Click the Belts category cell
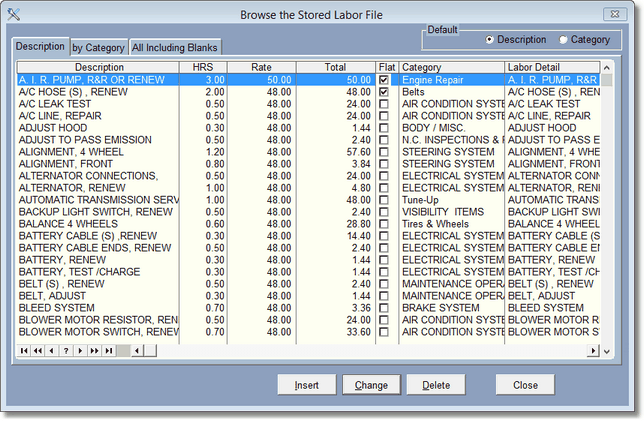Image resolution: width=644 pixels, height=421 pixels. (413, 92)
